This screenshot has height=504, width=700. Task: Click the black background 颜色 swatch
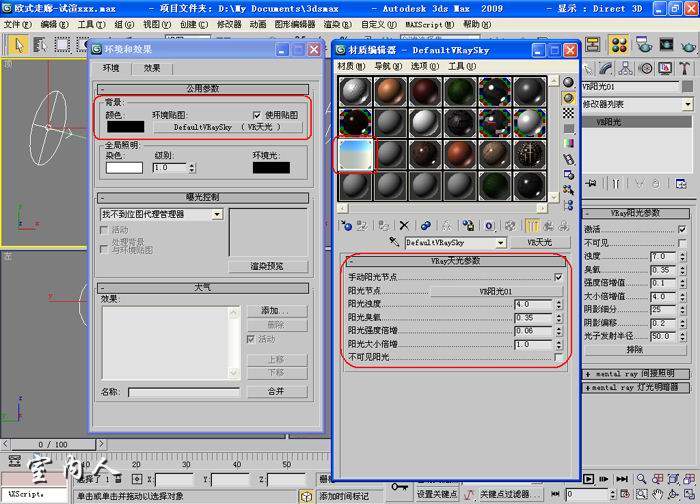125,127
